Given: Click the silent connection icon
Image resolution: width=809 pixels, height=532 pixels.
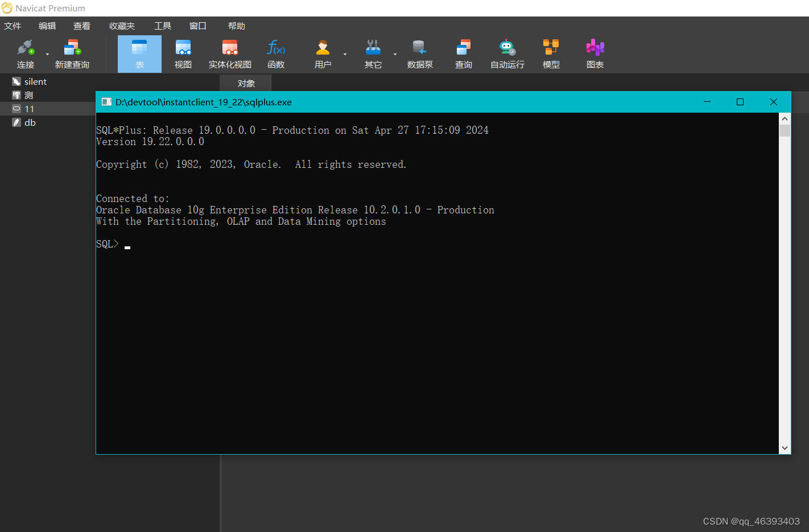Looking at the screenshot, I should click(16, 81).
